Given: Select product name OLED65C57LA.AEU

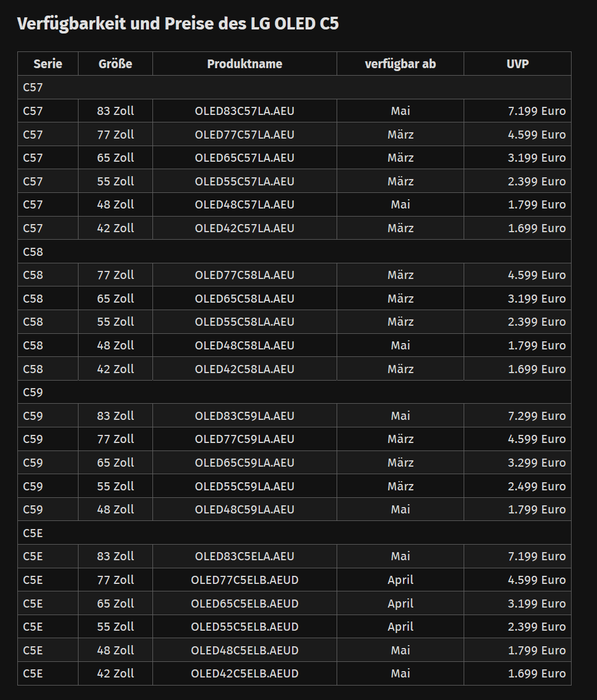Looking at the screenshot, I should pyautogui.click(x=245, y=158).
